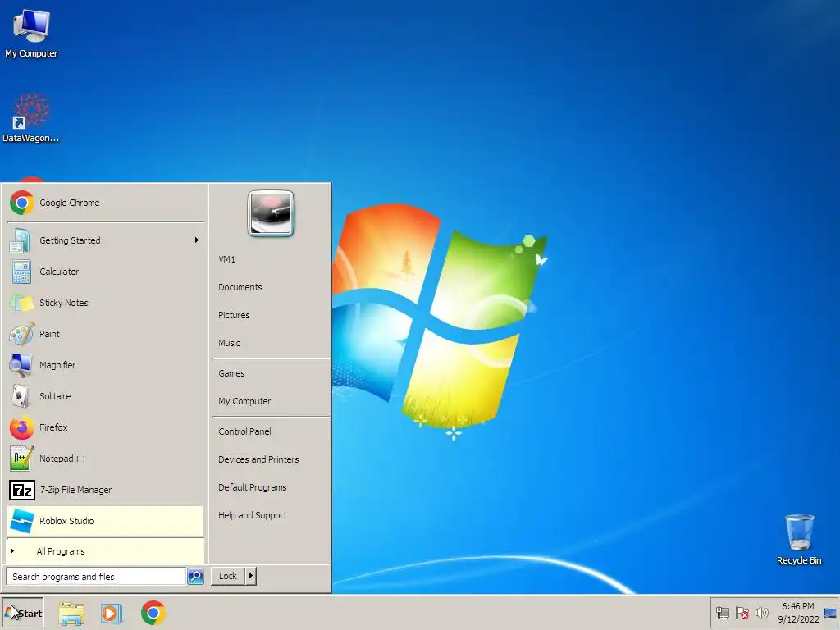Viewport: 840px width, 630px height.
Task: Open Games from the Start menu
Action: [x=231, y=373]
